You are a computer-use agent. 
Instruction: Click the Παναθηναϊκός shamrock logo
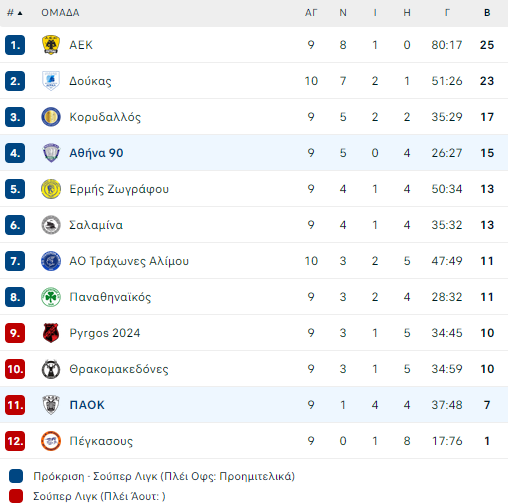tap(51, 297)
